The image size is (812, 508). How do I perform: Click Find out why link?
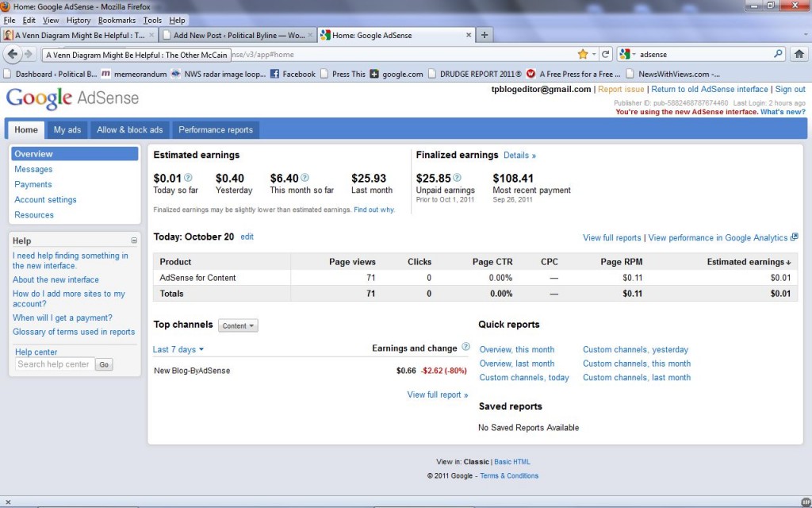coord(374,210)
